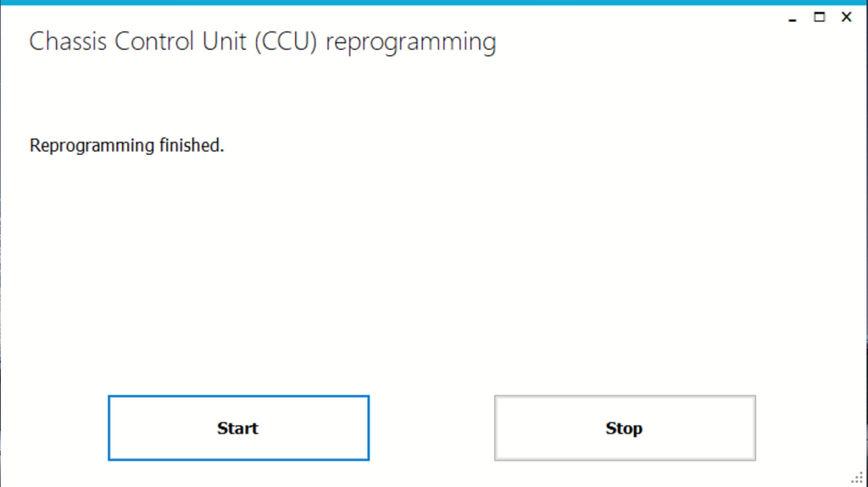Image resolution: width=868 pixels, height=487 pixels.
Task: Restart CCU flashing via Start
Action: tap(238, 428)
